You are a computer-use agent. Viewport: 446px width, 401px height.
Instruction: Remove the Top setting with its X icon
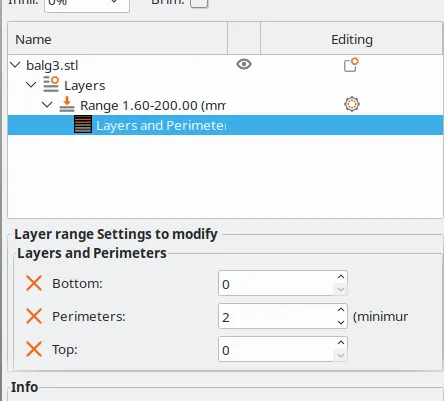(34, 349)
